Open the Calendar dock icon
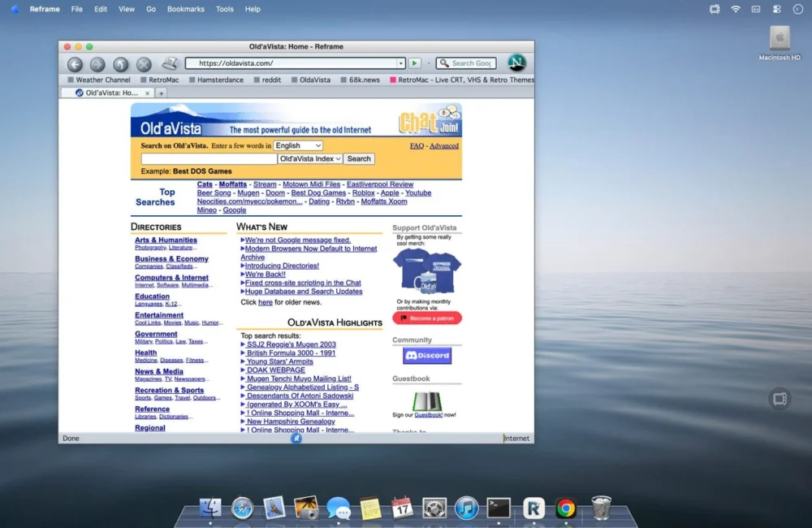 pos(402,508)
